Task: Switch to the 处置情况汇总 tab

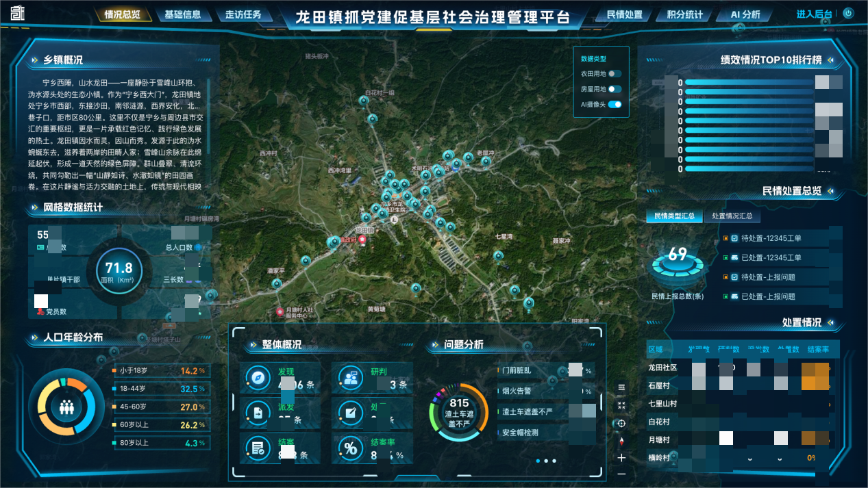Action: tap(732, 216)
